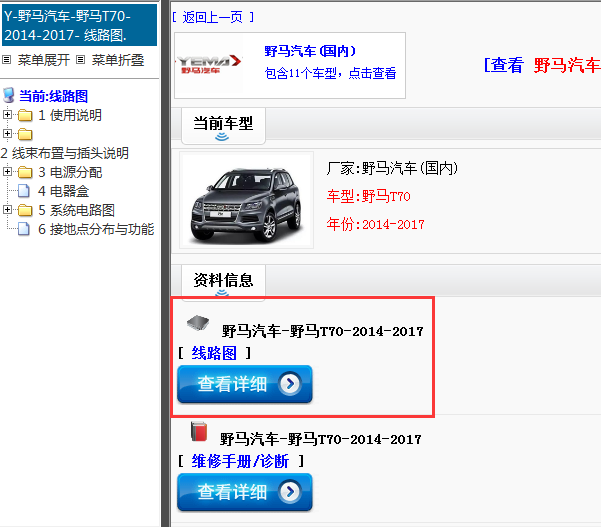
Task: Click arrow icon on 维修手册 查看详细 button
Action: [290, 491]
